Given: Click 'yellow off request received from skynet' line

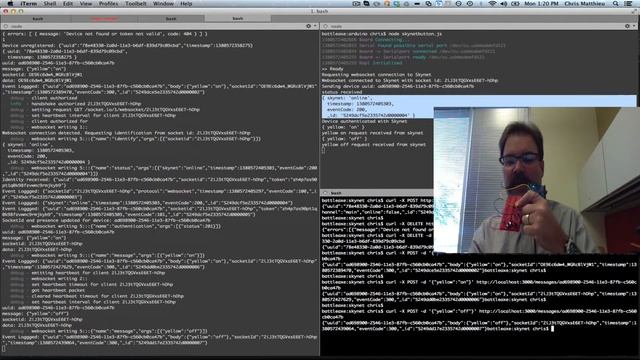Looking at the screenshot, I should tap(373, 144).
